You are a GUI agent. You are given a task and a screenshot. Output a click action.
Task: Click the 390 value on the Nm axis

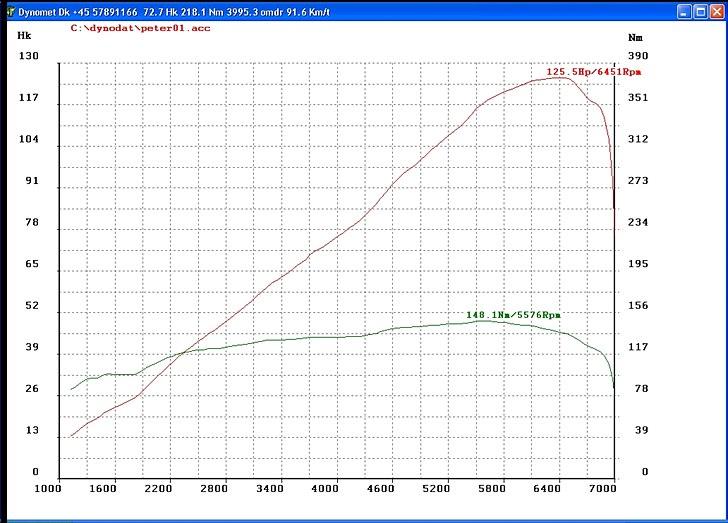point(637,56)
